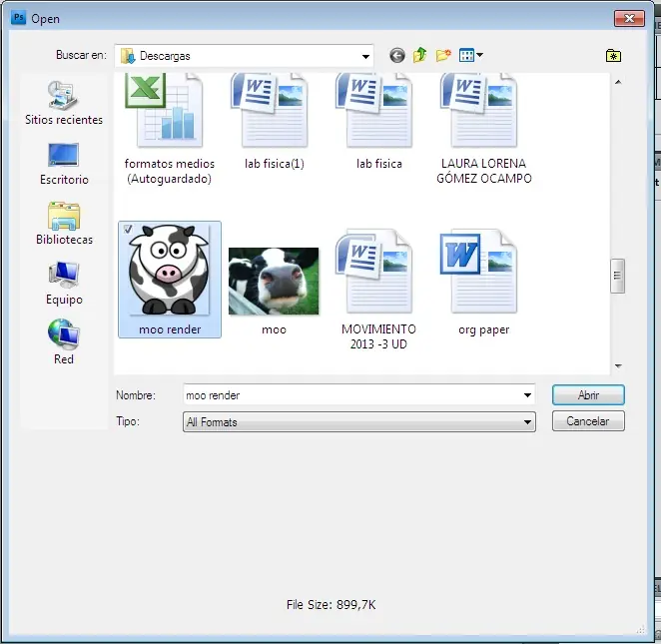Image resolution: width=661 pixels, height=644 pixels.
Task: Click the file list scrollbar thumb
Action: coord(618,276)
